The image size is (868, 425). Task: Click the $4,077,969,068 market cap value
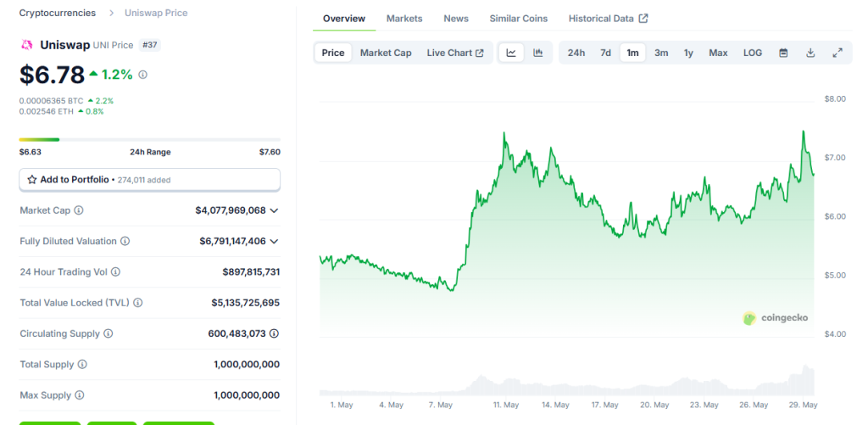click(x=231, y=210)
